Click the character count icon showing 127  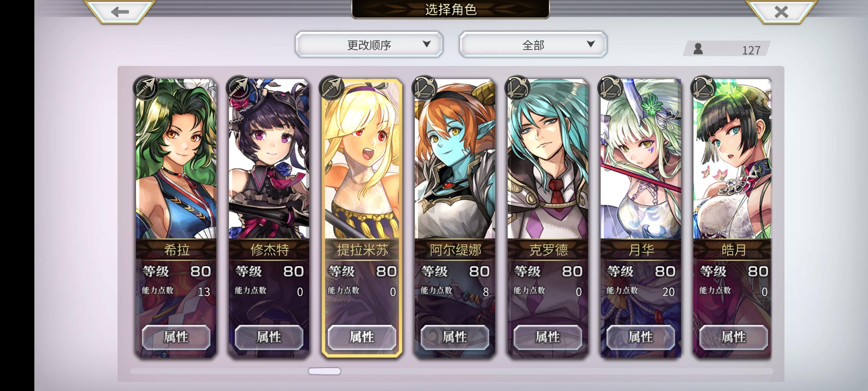(698, 49)
